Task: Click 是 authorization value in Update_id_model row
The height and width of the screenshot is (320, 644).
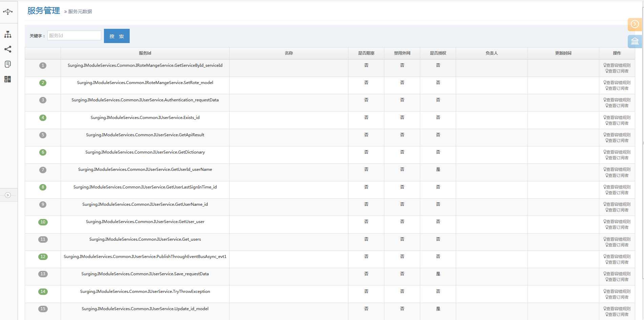Action: tap(438, 309)
